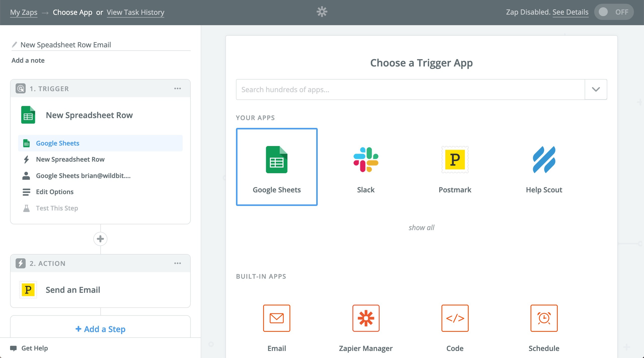
Task: Click the New Spreadsheet Row trigger heading
Action: [89, 115]
